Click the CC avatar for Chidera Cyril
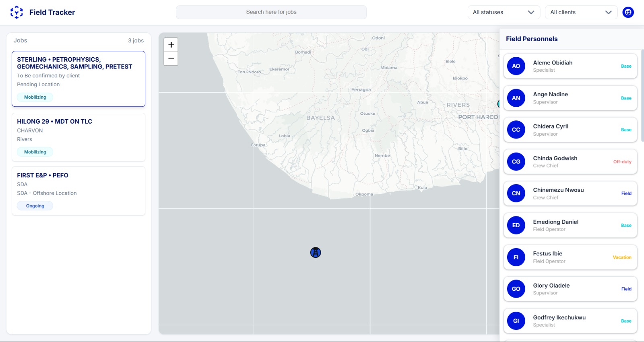Screen dimensions: 644x342 [516, 130]
